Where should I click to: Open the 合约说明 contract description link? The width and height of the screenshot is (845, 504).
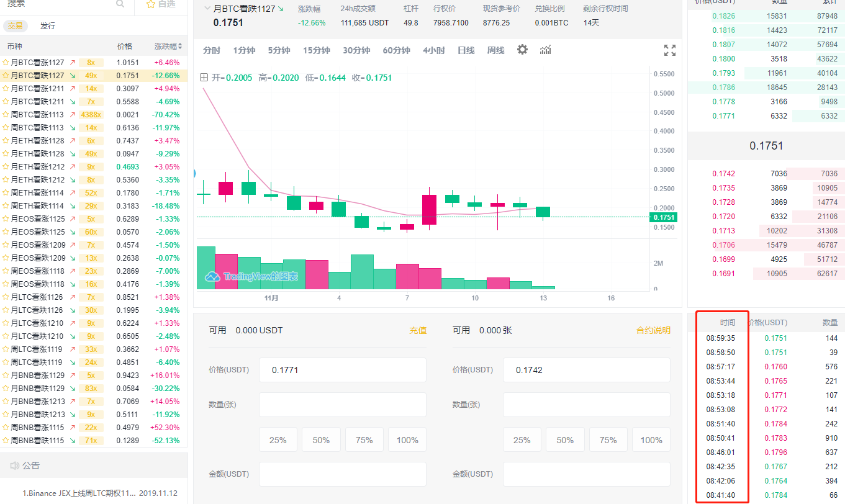pos(654,330)
